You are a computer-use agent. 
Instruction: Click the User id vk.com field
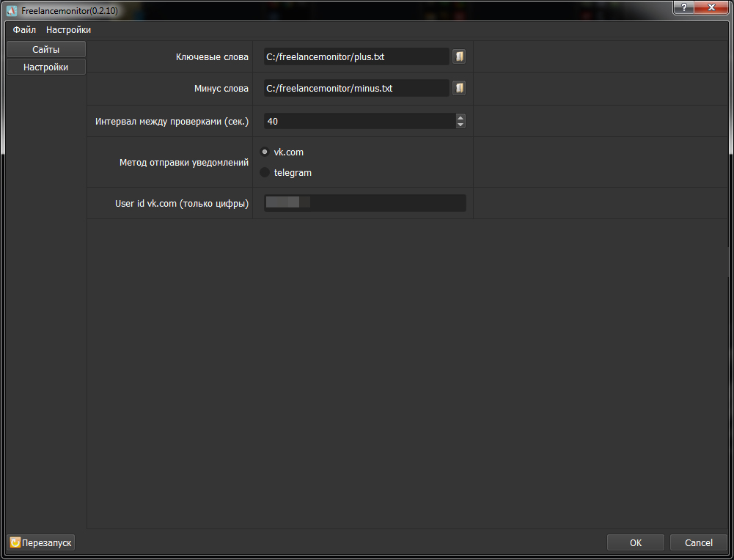(364, 203)
